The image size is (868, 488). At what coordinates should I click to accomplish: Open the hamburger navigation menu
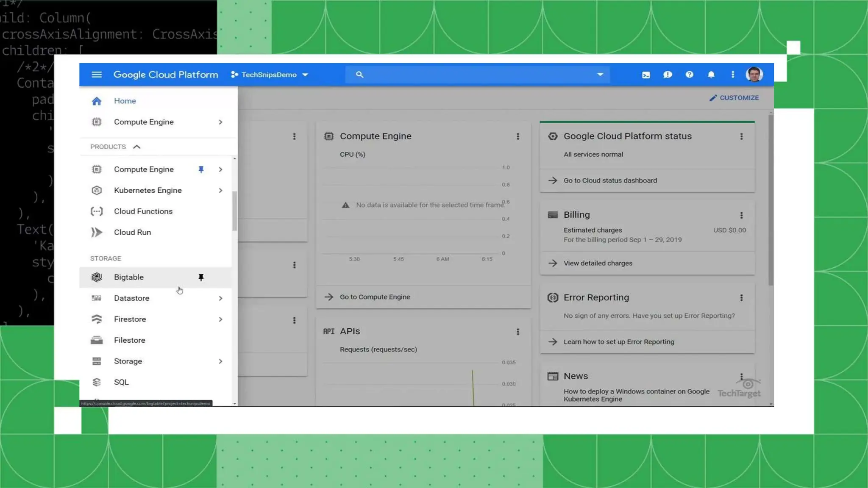97,75
